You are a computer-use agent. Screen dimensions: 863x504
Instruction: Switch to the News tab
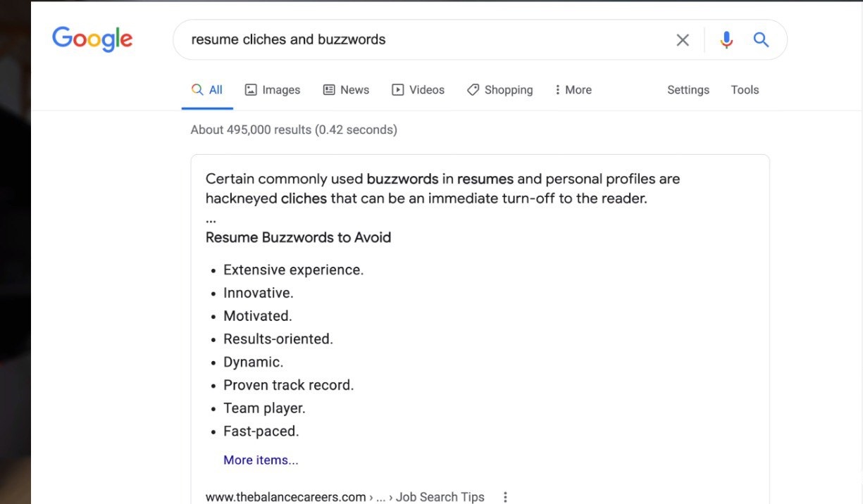346,90
